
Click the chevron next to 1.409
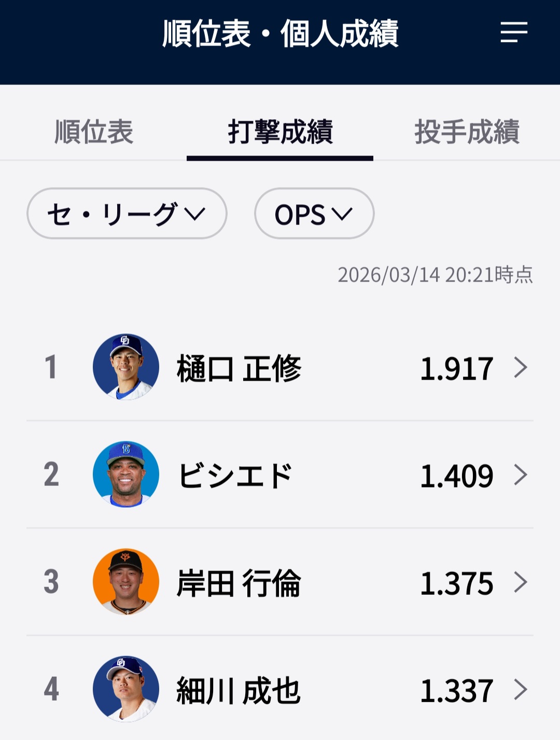point(521,475)
